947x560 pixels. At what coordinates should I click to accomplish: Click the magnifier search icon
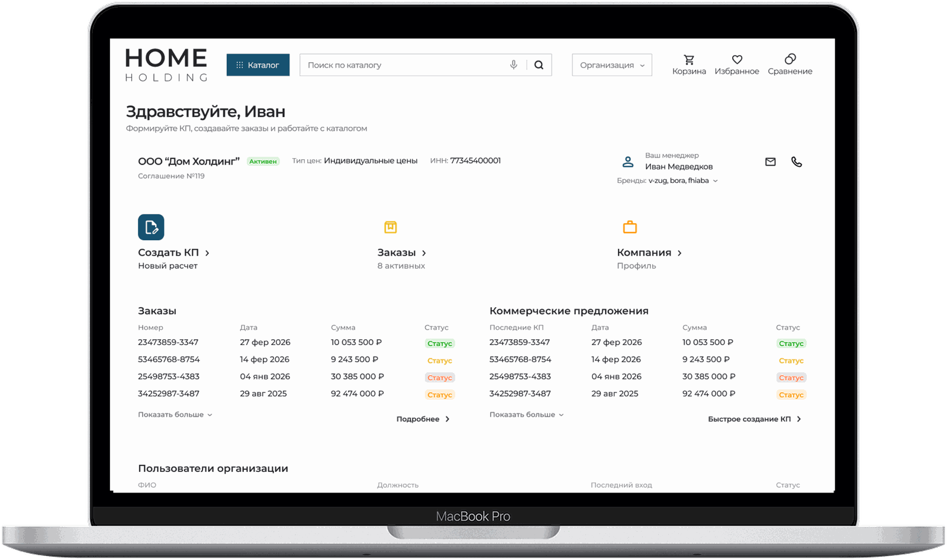point(539,65)
